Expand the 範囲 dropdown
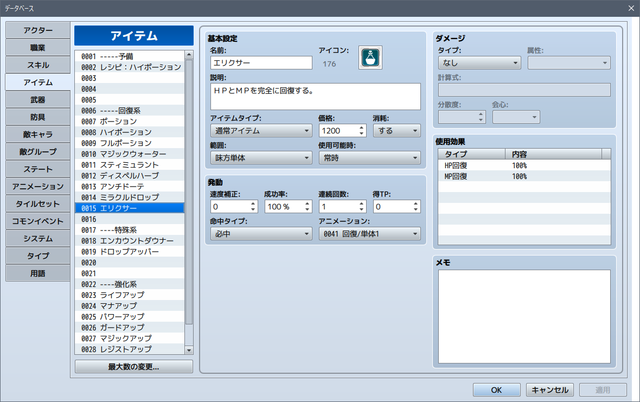This screenshot has height=402, width=640. click(x=261, y=158)
